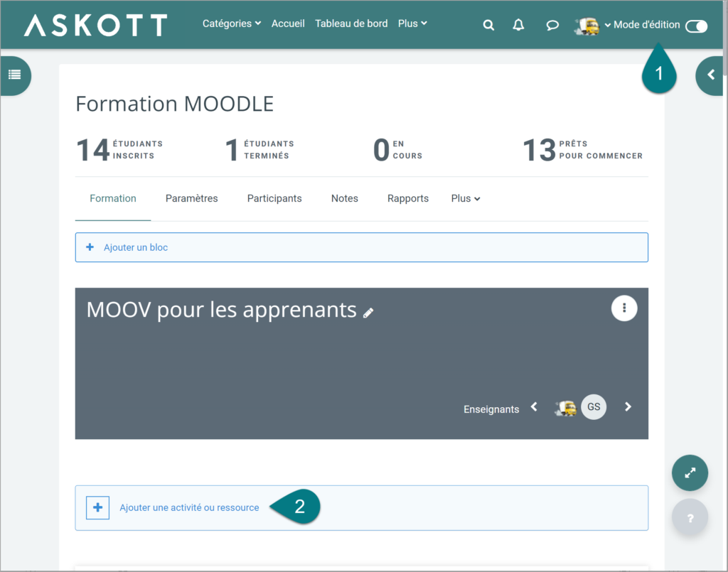Edit the MOOV pour les apprenants title pencil

pos(368,313)
